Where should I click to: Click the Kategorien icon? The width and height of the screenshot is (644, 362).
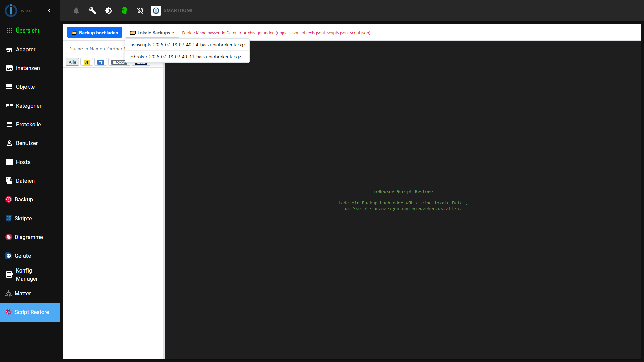point(9,106)
